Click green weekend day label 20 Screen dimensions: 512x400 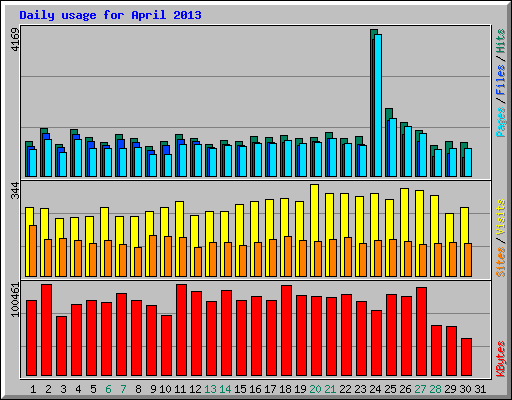tap(315, 389)
